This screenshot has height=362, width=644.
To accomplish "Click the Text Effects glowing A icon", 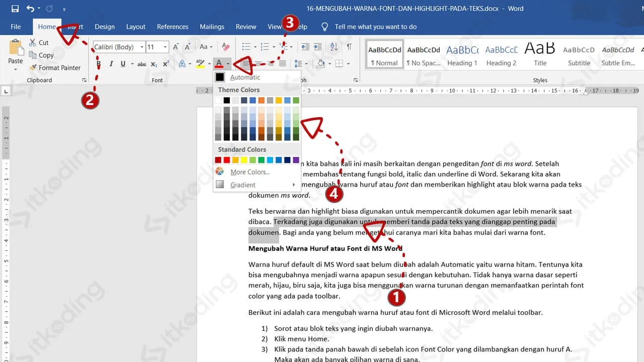I will [x=182, y=64].
